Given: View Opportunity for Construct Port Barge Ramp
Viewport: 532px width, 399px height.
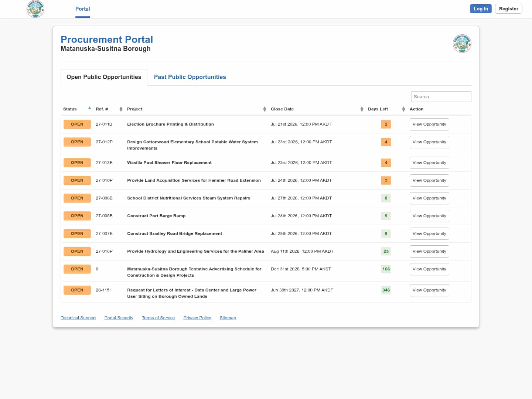Looking at the screenshot, I should 429,216.
